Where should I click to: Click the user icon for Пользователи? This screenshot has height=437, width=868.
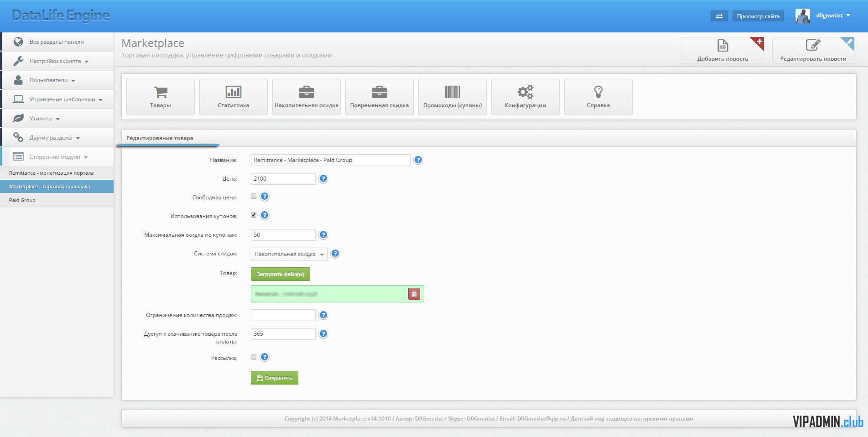click(18, 80)
